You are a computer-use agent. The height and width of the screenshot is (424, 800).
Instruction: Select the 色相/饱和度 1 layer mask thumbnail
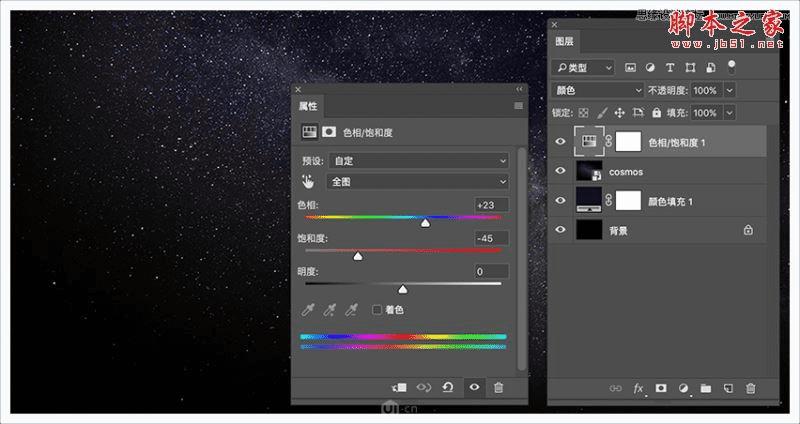tap(628, 141)
